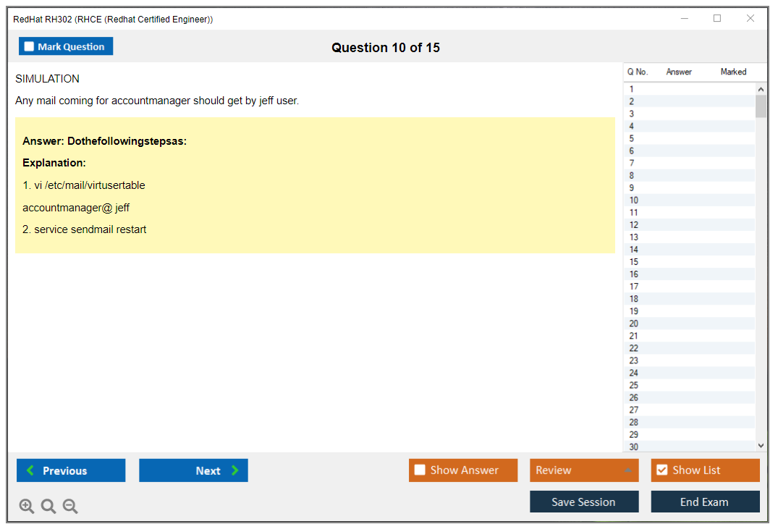Click the Marked column header
Viewport: 778px width, 532px height.
733,72
